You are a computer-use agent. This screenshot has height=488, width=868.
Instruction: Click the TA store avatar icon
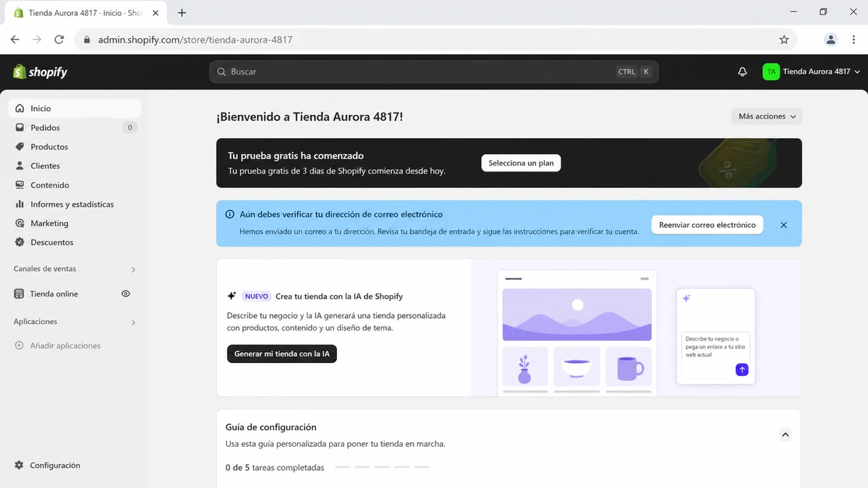pyautogui.click(x=771, y=72)
